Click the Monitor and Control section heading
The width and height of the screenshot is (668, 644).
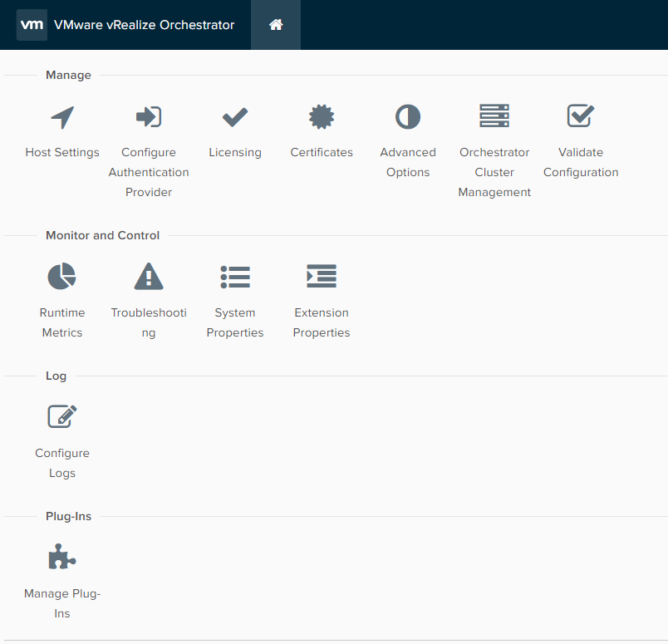(x=103, y=235)
